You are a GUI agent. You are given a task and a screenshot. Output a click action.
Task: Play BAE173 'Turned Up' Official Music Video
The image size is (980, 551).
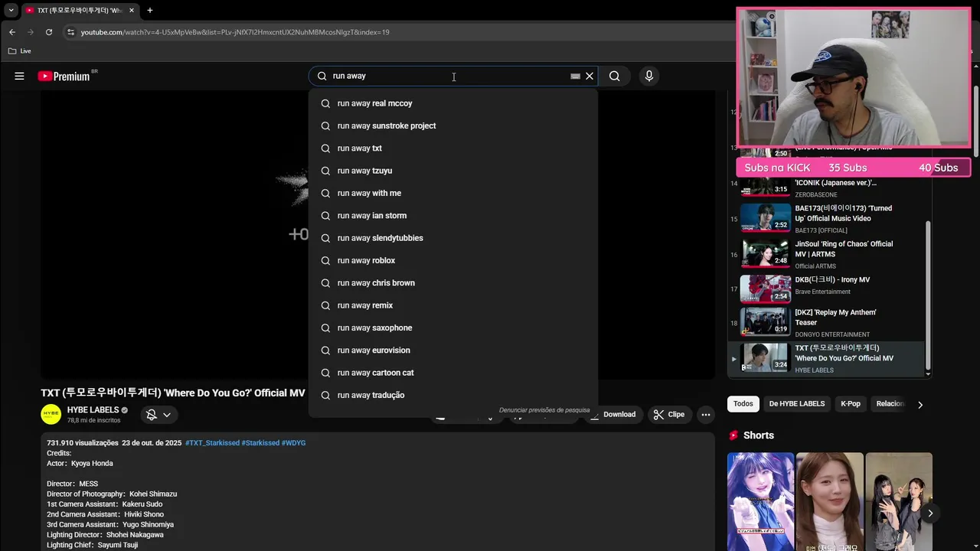coord(826,219)
